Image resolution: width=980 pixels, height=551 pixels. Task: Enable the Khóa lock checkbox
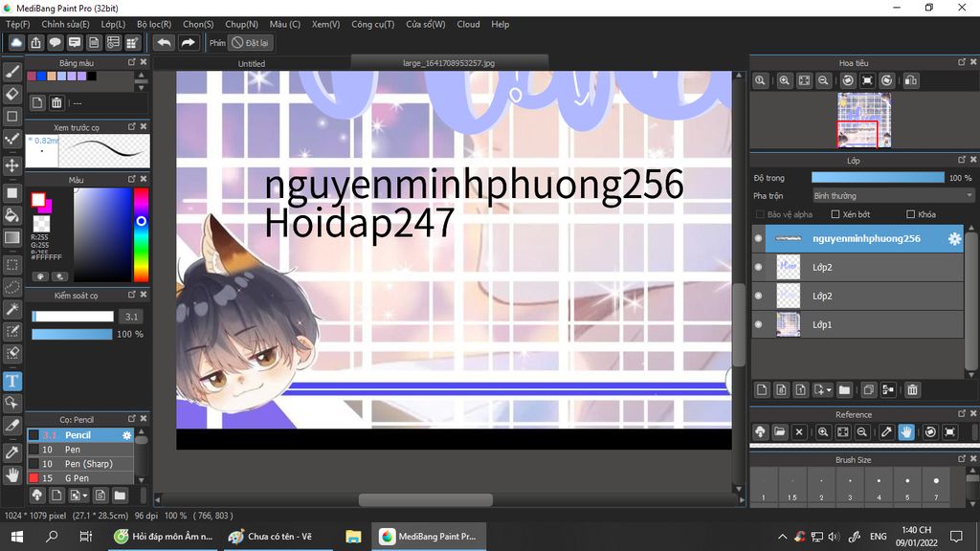[x=910, y=214]
